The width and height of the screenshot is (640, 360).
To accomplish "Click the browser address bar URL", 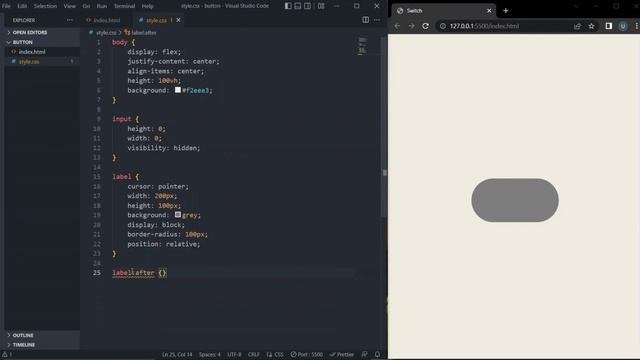I will point(484,26).
